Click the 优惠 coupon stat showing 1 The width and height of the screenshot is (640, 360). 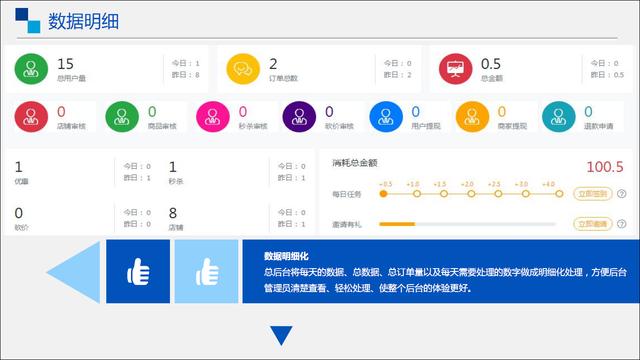point(21,172)
